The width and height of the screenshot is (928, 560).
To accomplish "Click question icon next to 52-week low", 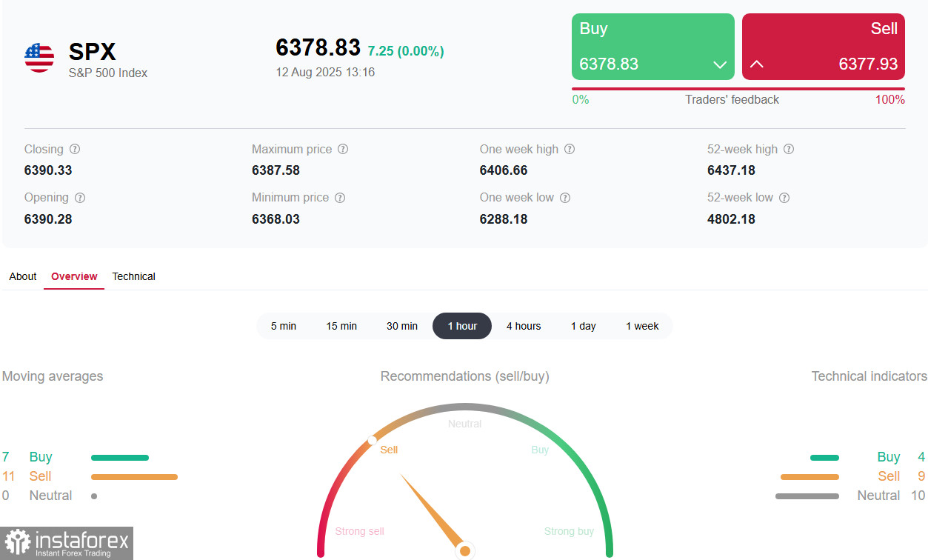I will [784, 198].
